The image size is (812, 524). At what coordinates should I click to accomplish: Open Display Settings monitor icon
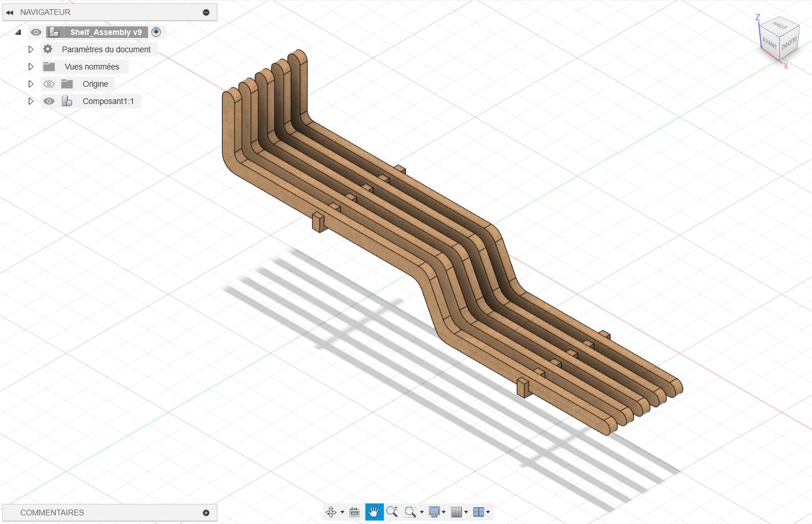434,512
